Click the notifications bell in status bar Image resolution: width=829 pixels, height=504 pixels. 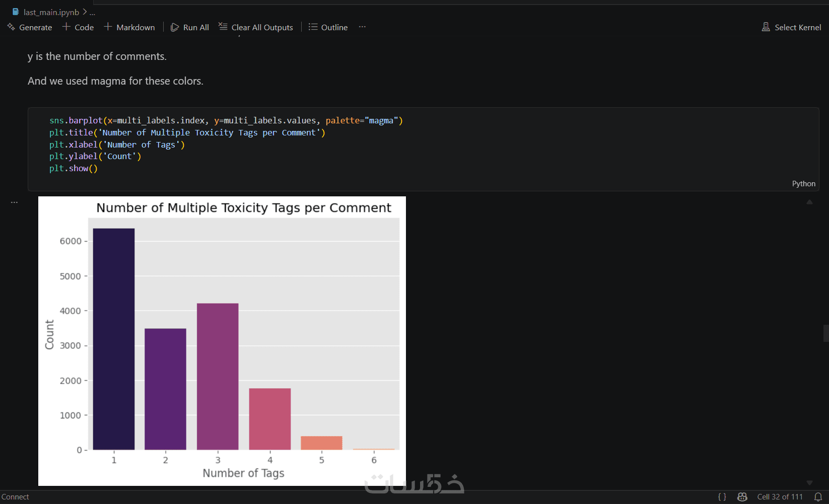818,497
